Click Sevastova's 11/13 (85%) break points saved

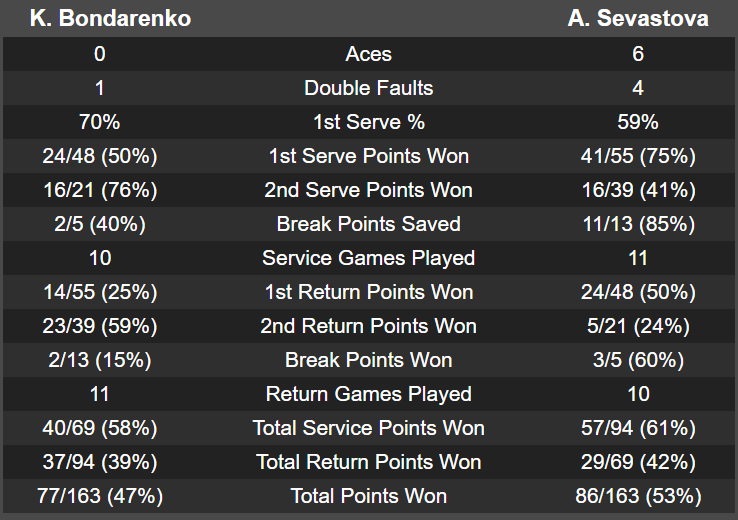pos(638,224)
